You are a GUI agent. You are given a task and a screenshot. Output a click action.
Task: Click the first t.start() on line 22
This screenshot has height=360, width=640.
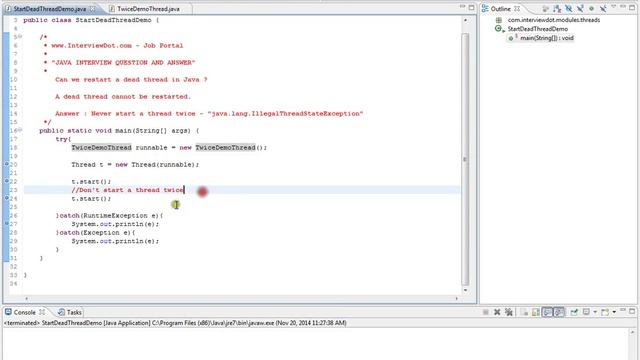coord(91,182)
